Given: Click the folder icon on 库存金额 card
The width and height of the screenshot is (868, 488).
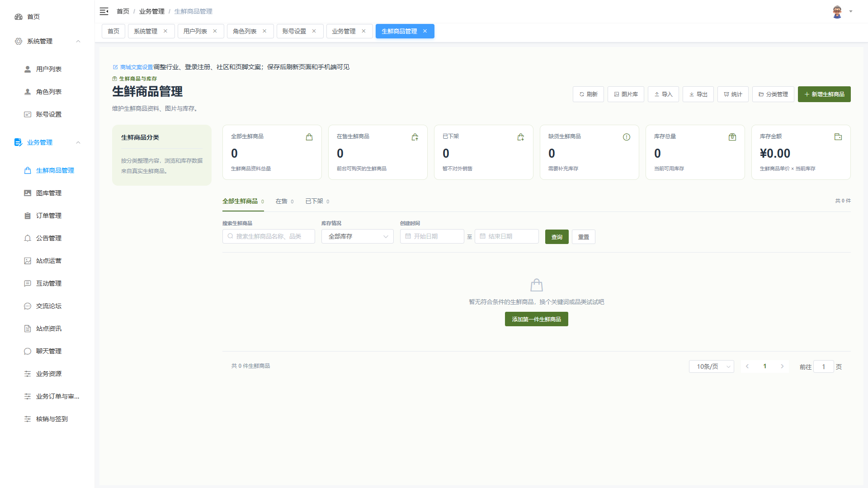Looking at the screenshot, I should point(838,137).
